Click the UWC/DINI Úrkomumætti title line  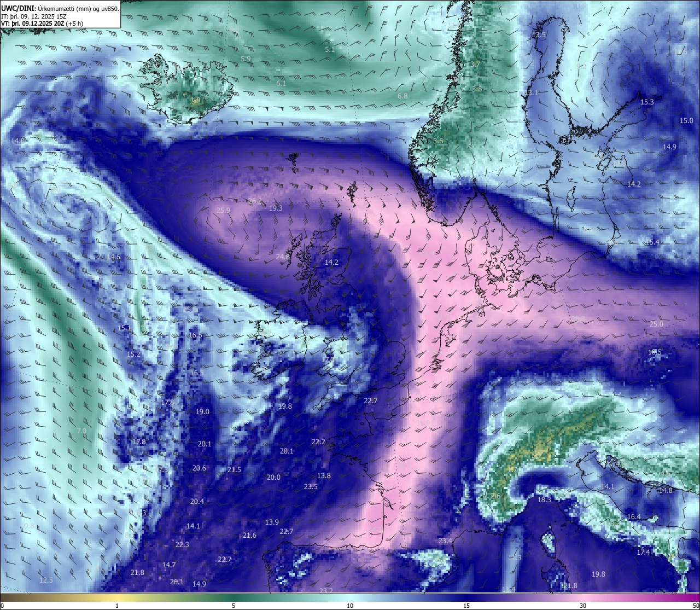tap(60, 8)
